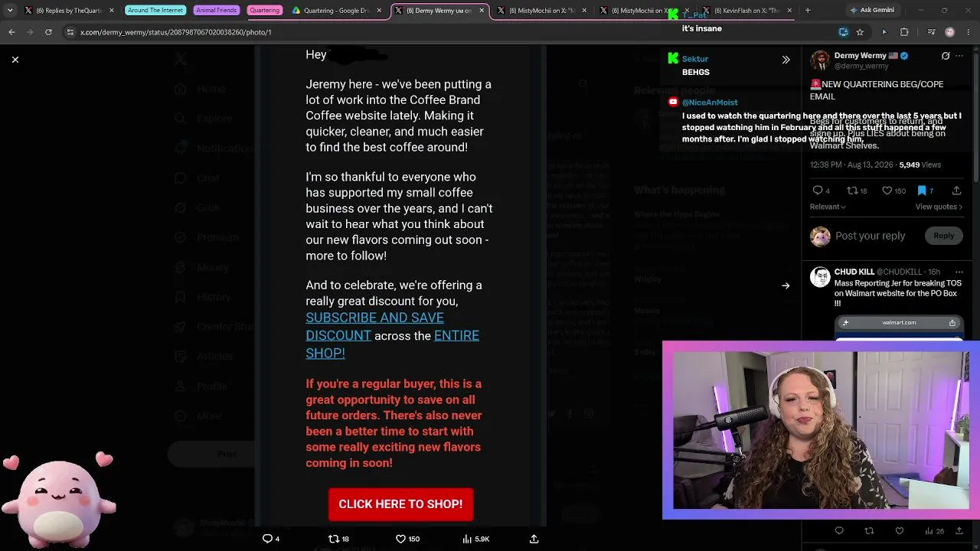980x551 pixels.
Task: Switch to the Quartering - Google Drive tab
Action: tap(337, 11)
